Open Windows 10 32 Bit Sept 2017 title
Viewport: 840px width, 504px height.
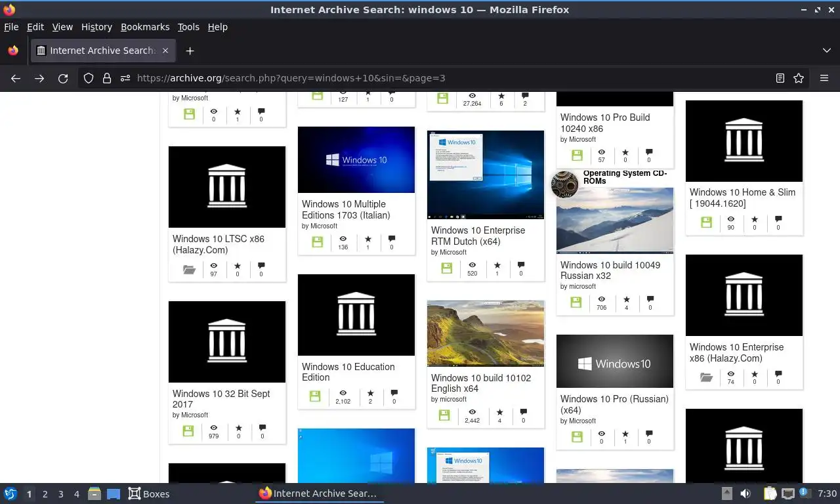click(x=221, y=399)
